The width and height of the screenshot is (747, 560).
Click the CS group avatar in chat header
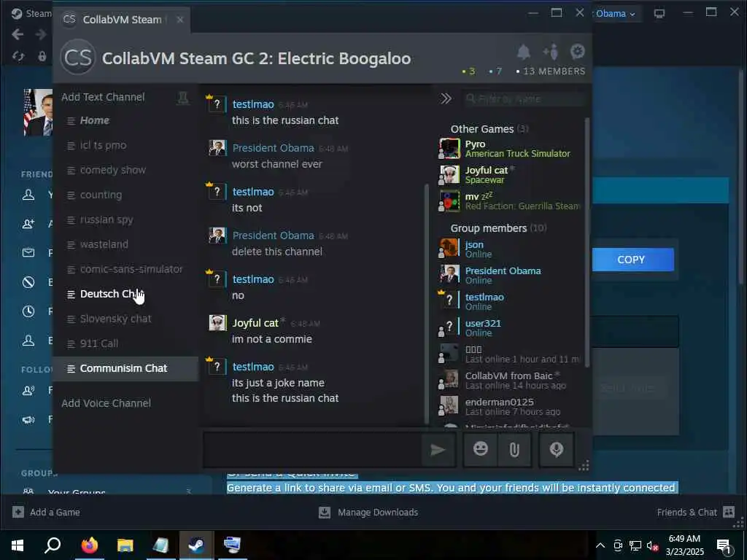pos(78,58)
